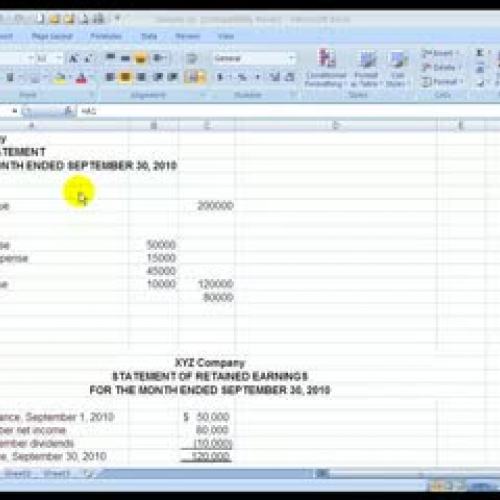Screen dimensions: 500x500
Task: Click the Delete button in Cells group
Action: coord(442,68)
